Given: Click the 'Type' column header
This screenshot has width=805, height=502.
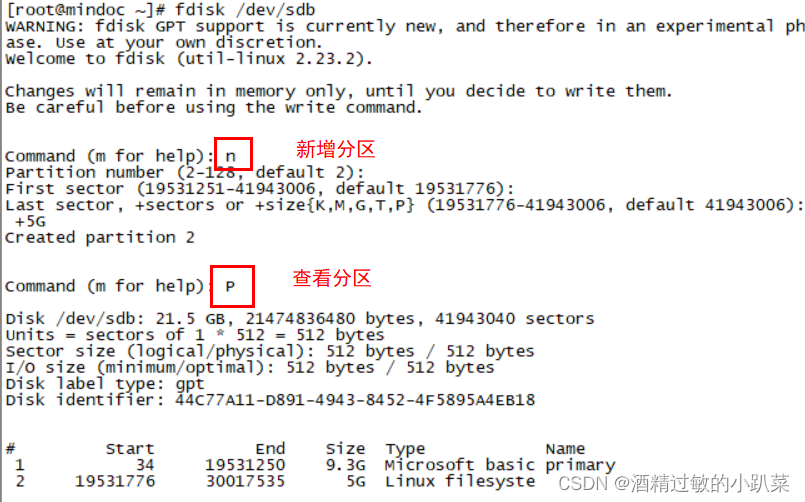Looking at the screenshot, I should coord(405,449).
